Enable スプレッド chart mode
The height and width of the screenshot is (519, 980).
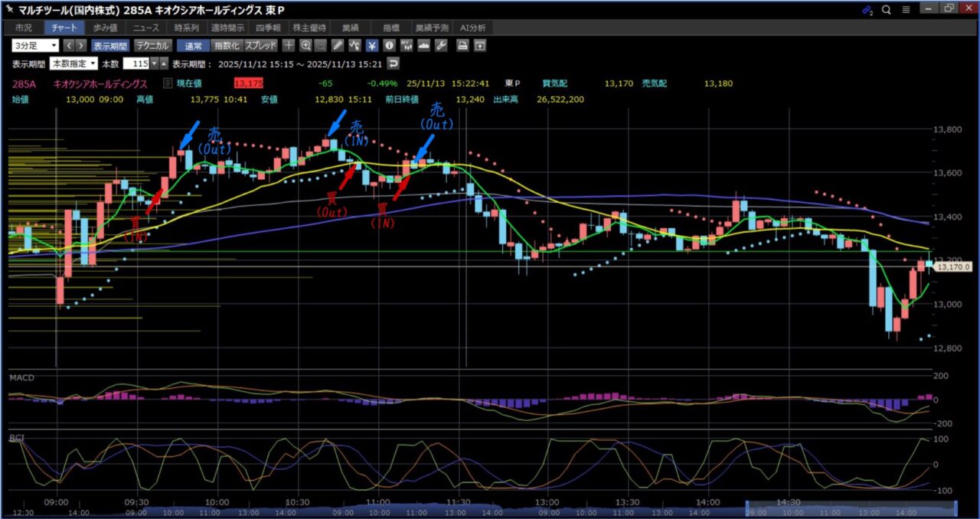[260, 45]
